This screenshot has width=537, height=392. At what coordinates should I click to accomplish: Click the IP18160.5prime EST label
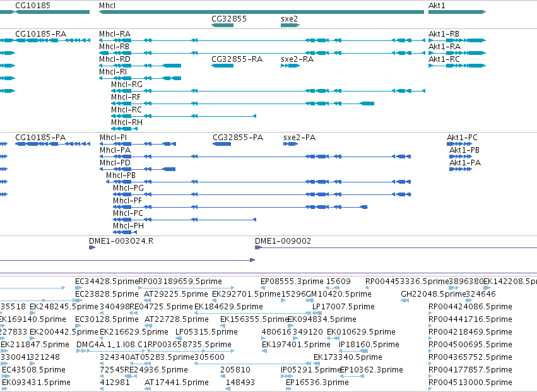coord(369,345)
